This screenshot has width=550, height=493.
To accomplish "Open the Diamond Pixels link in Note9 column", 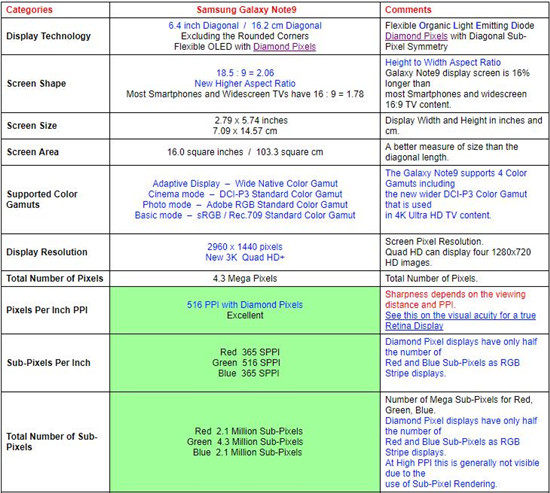I will click(284, 47).
